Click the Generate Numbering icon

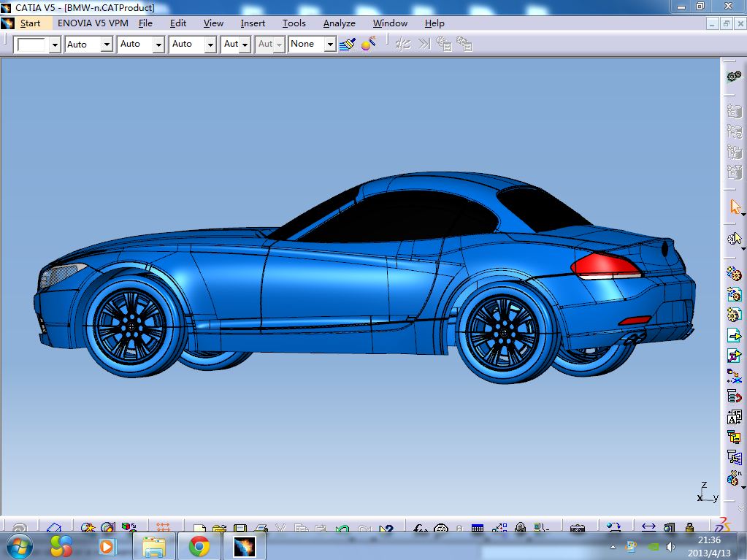[x=734, y=417]
